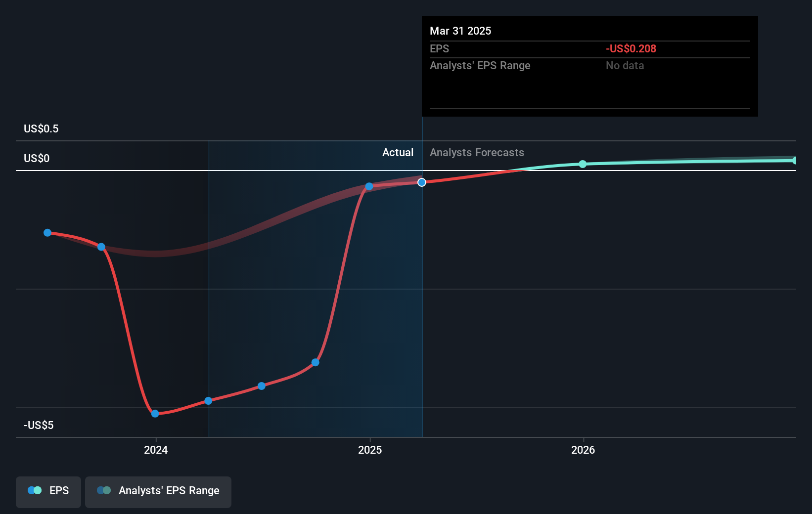Click the 2024 x-axis label
Screen dimensions: 812x514
pyautogui.click(x=156, y=450)
